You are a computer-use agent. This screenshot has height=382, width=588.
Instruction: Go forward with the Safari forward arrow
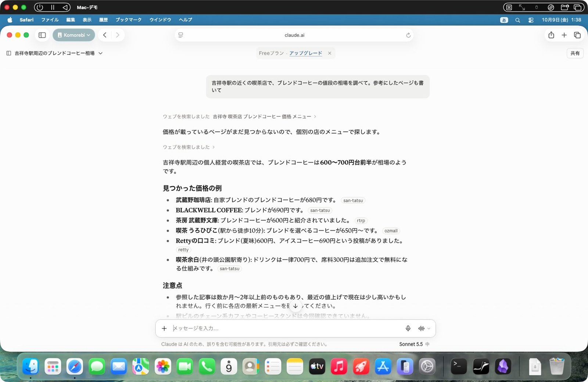(x=118, y=35)
